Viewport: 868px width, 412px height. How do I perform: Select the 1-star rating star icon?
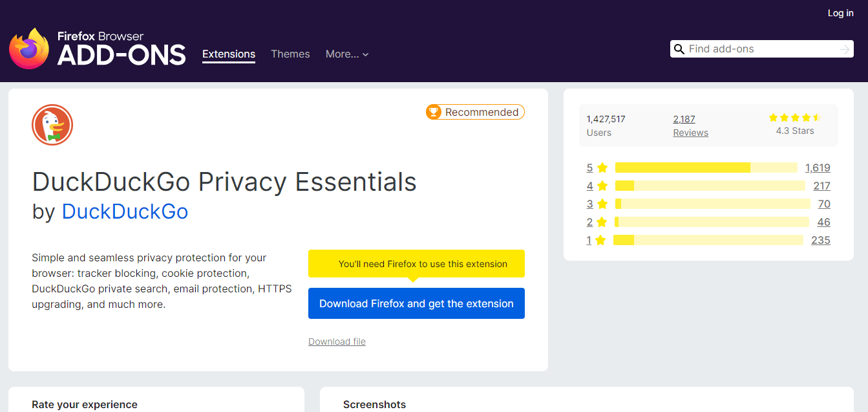(x=602, y=239)
